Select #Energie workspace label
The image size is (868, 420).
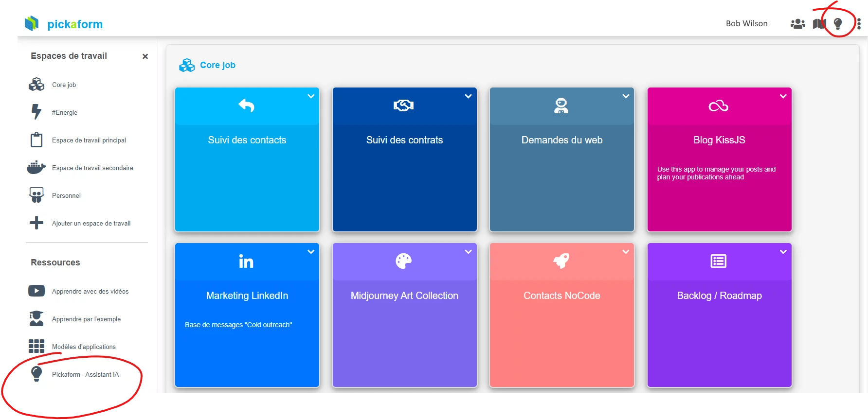coord(65,112)
